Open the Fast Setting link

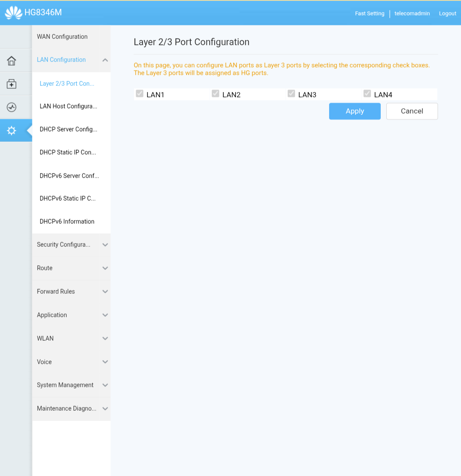(x=370, y=13)
